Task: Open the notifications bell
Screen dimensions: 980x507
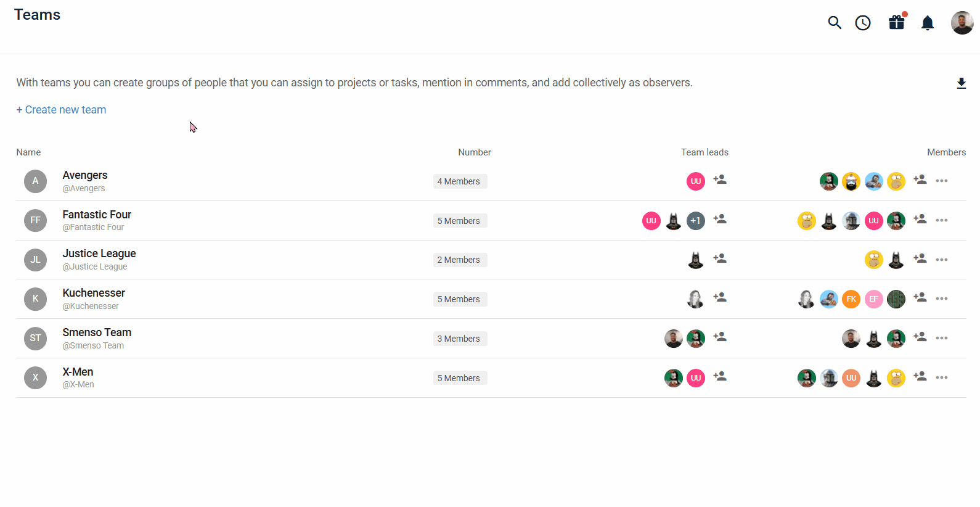Action: 927,23
